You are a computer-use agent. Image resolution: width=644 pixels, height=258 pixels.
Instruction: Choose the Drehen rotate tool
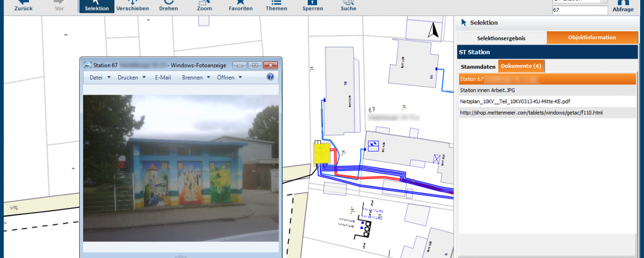pyautogui.click(x=169, y=6)
